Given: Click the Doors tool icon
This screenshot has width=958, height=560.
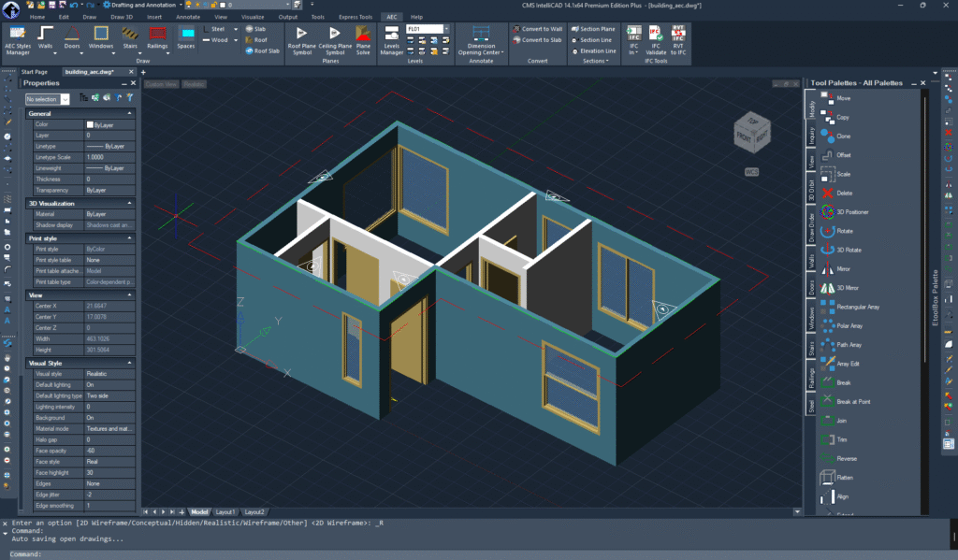Looking at the screenshot, I should [72, 38].
